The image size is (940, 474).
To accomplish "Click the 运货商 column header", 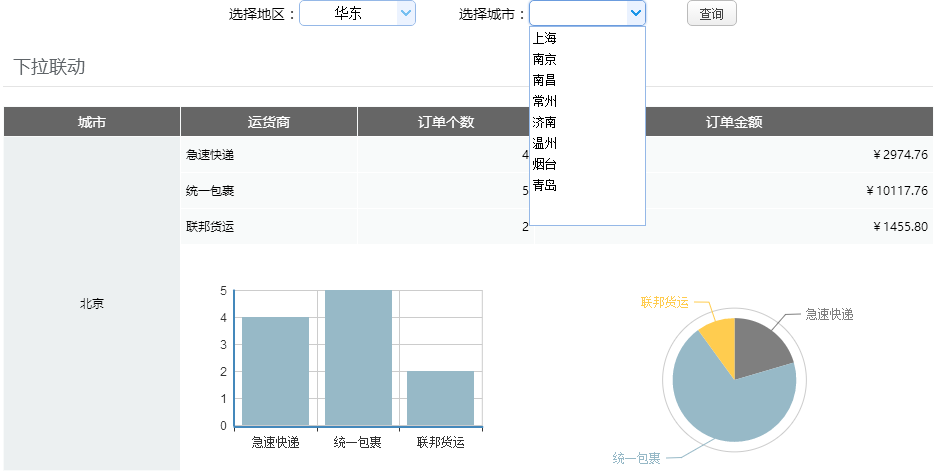I will tap(269, 122).
